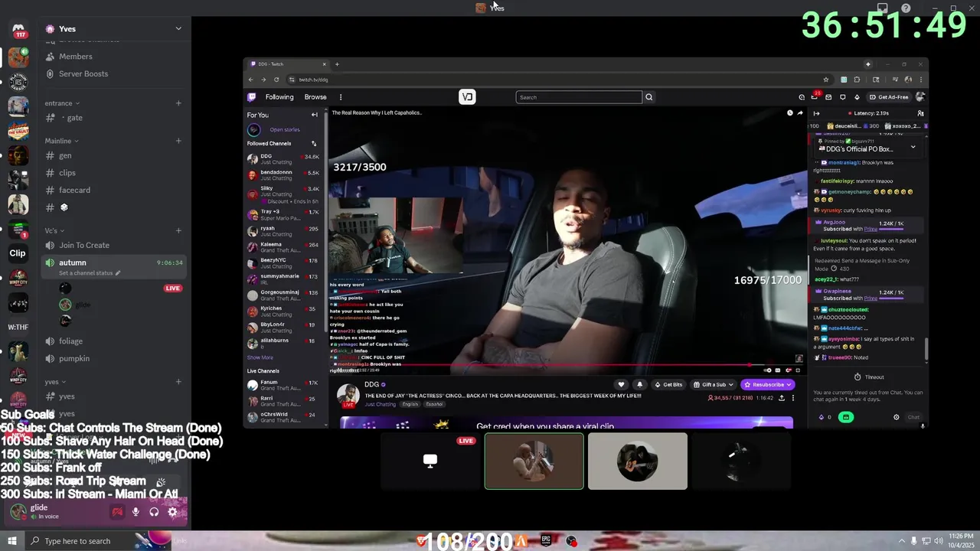Add channel to entrance category

tap(178, 103)
